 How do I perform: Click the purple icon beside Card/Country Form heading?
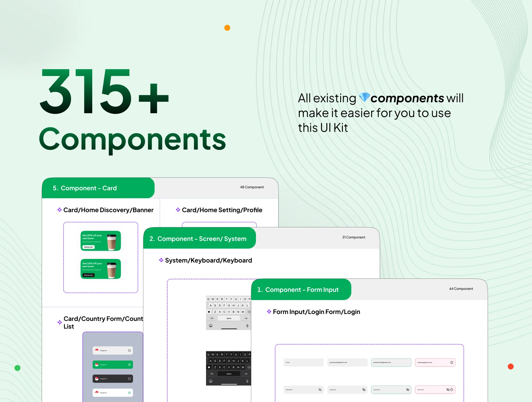[60, 322]
